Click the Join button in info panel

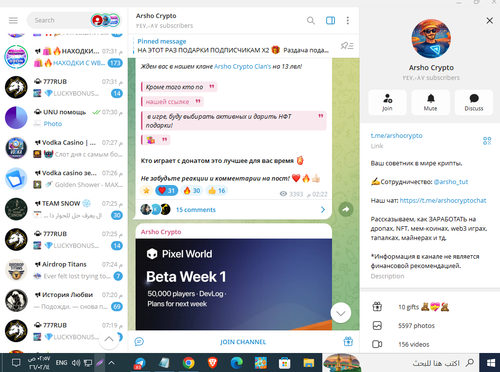point(387,102)
